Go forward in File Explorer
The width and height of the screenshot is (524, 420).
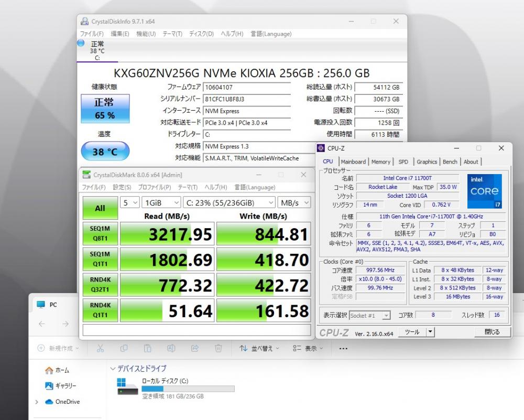[65, 324]
